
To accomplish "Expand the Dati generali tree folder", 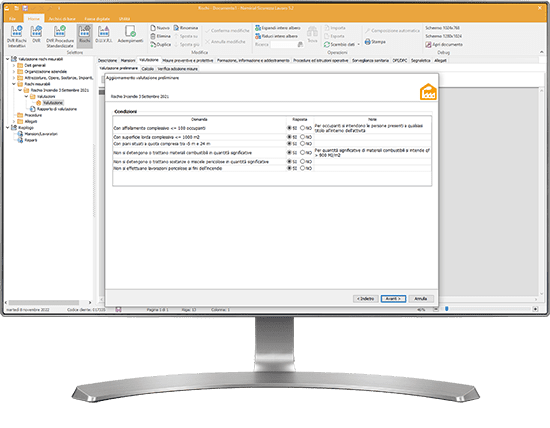I will coord(14,65).
